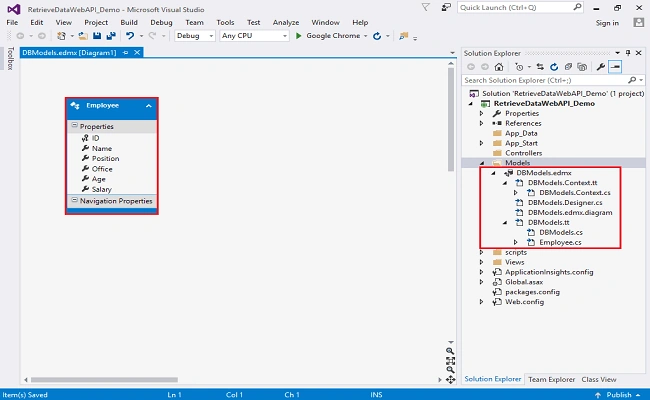The width and height of the screenshot is (650, 400).
Task: Click Sign in link
Action: (607, 23)
